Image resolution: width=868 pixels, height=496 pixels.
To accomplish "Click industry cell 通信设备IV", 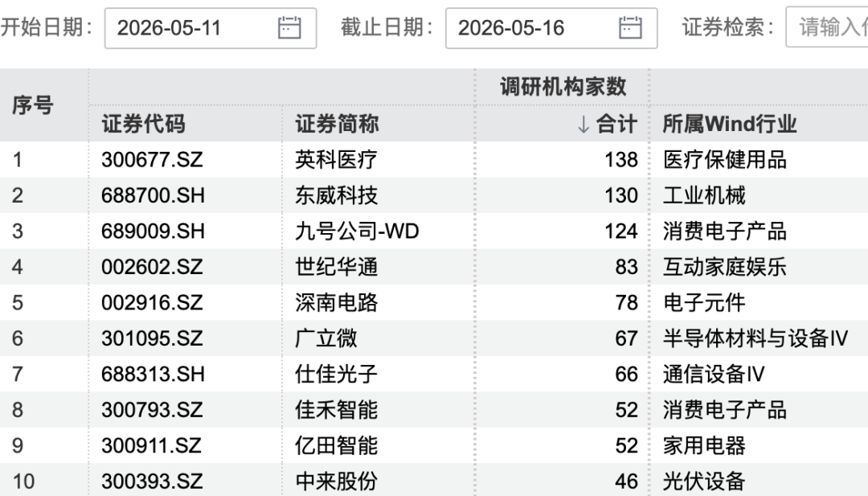I will [x=714, y=375].
